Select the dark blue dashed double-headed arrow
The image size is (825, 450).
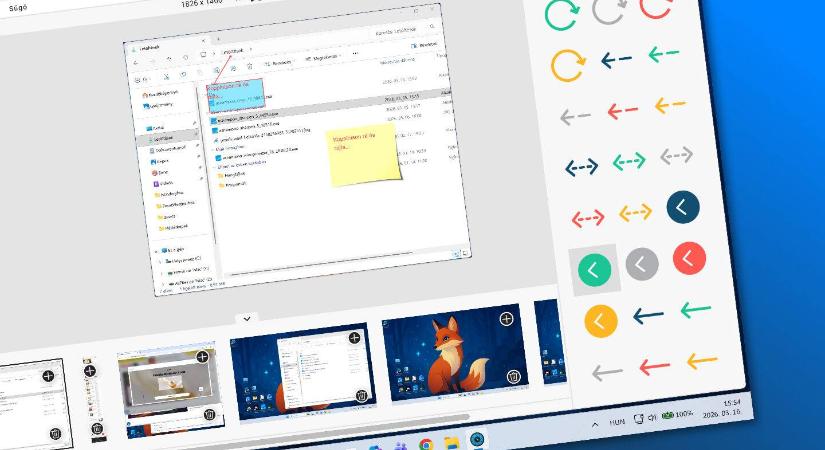coord(581,167)
